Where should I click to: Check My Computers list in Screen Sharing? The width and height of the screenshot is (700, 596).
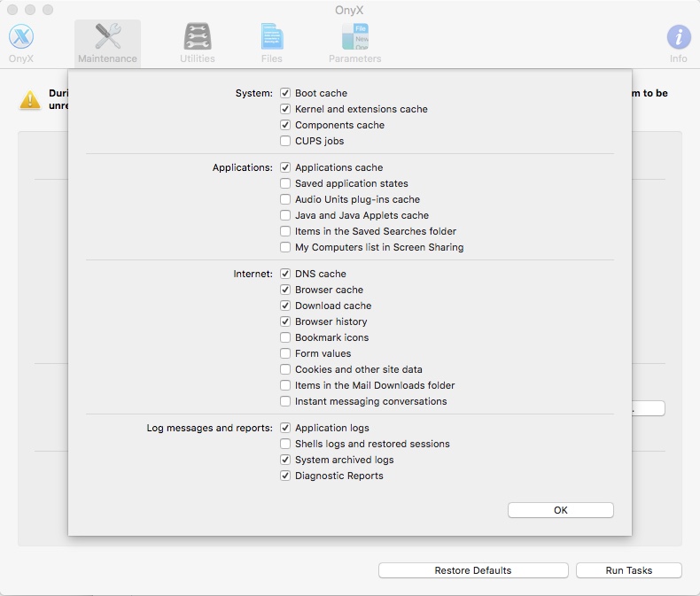click(x=285, y=247)
